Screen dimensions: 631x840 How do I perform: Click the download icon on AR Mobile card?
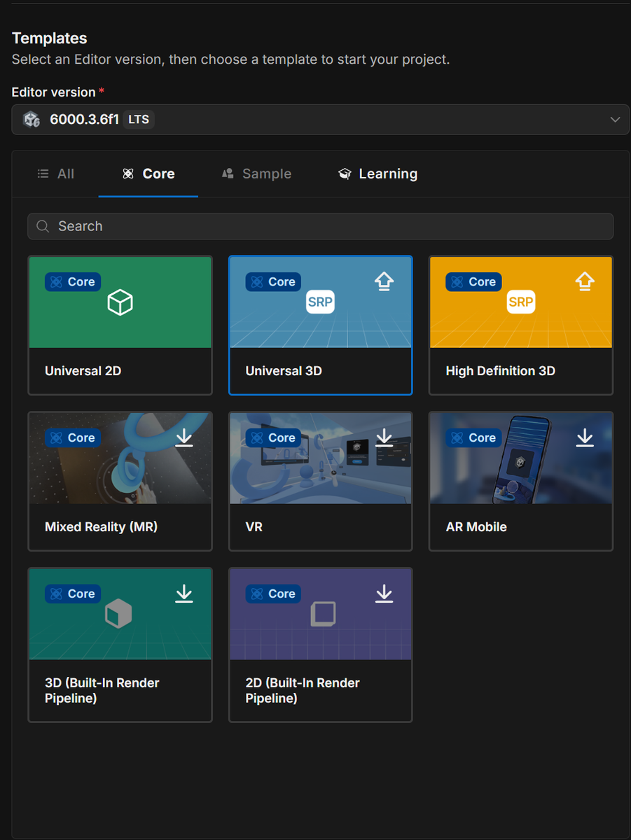(585, 437)
